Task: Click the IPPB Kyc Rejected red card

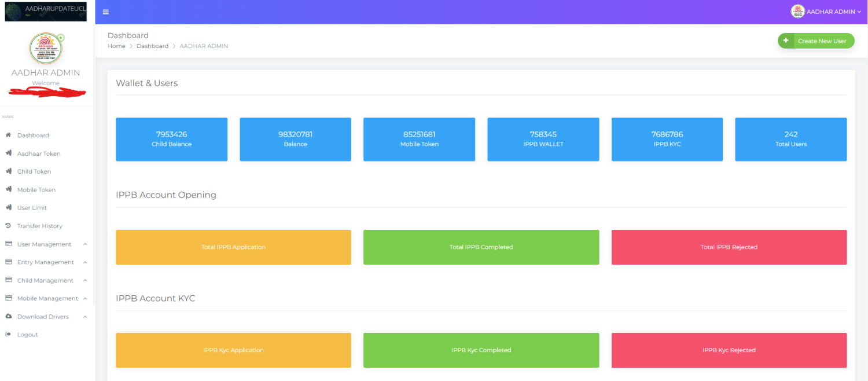Action: [x=729, y=350]
